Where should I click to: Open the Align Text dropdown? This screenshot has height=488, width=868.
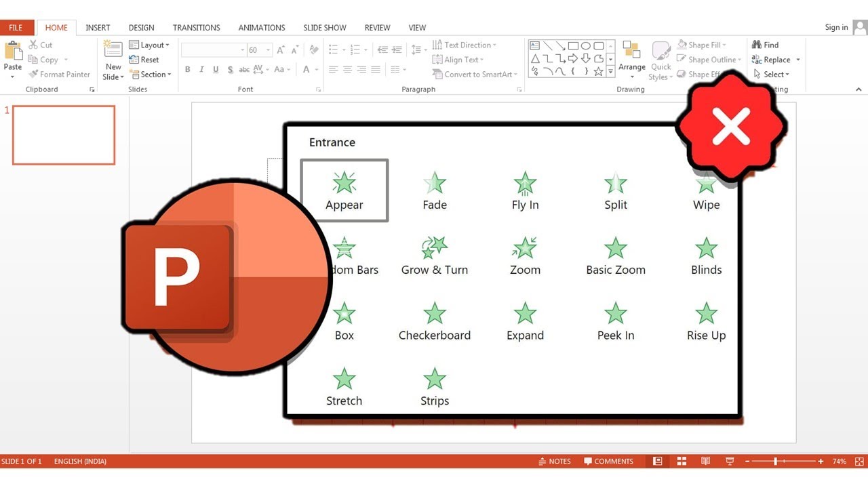point(458,60)
